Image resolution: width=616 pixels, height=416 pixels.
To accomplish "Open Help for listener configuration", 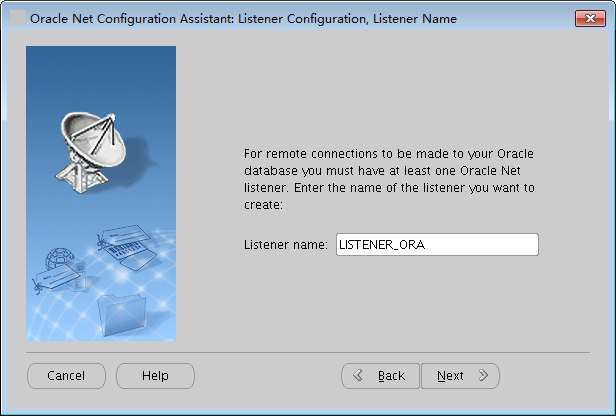I will (x=155, y=376).
